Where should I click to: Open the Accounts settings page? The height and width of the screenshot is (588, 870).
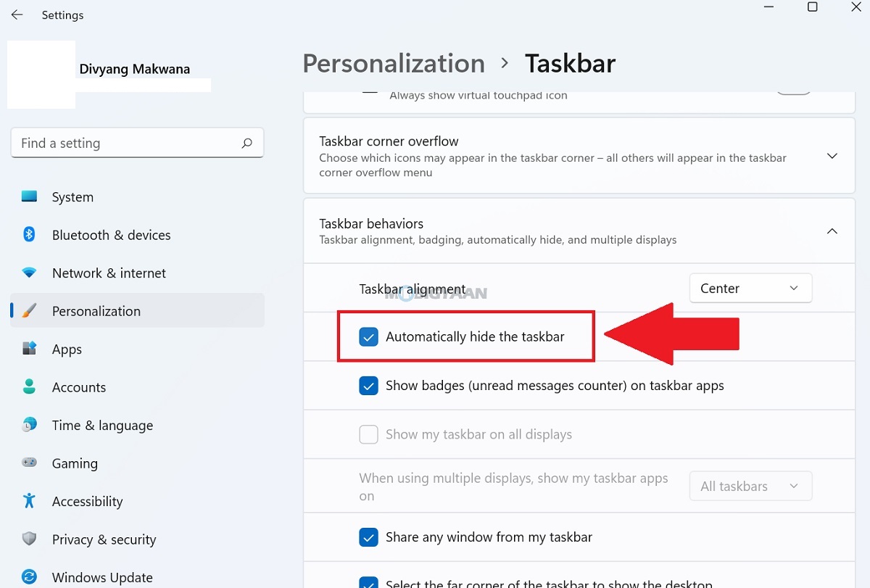tap(78, 386)
